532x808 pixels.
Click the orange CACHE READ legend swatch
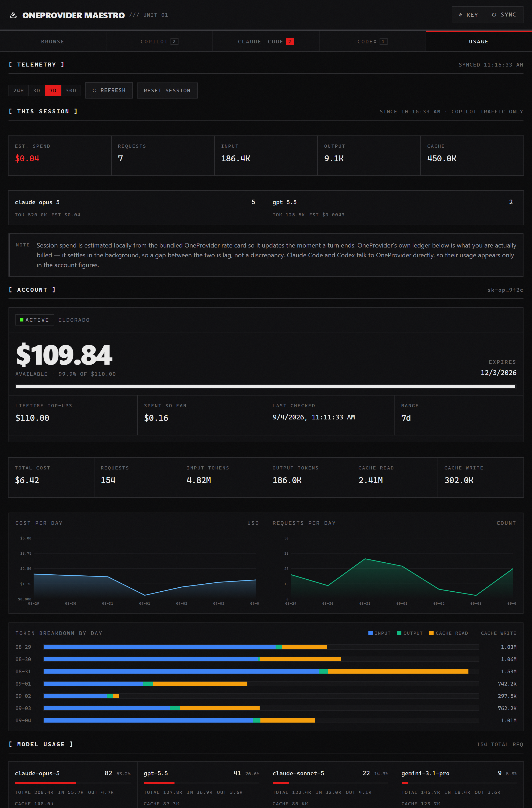(431, 633)
